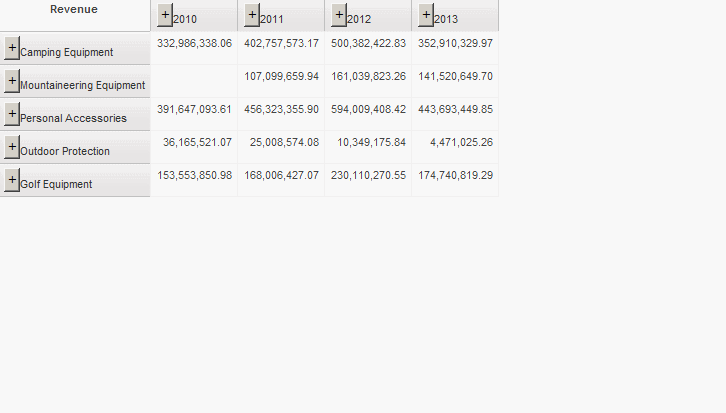Select Golf Equipment 2010 value 153,553,850.98
This screenshot has width=726, height=413.
point(194,176)
